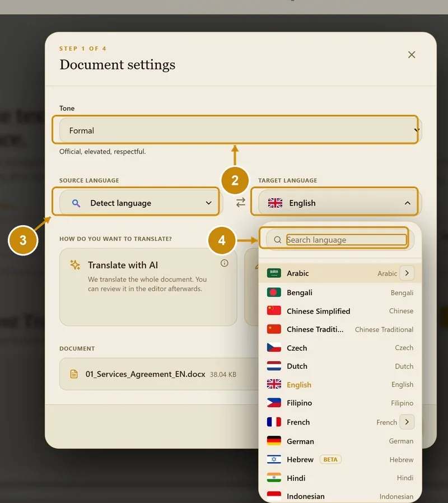Click the magnifier icon in Search language
This screenshot has width=448, height=503.
point(277,240)
